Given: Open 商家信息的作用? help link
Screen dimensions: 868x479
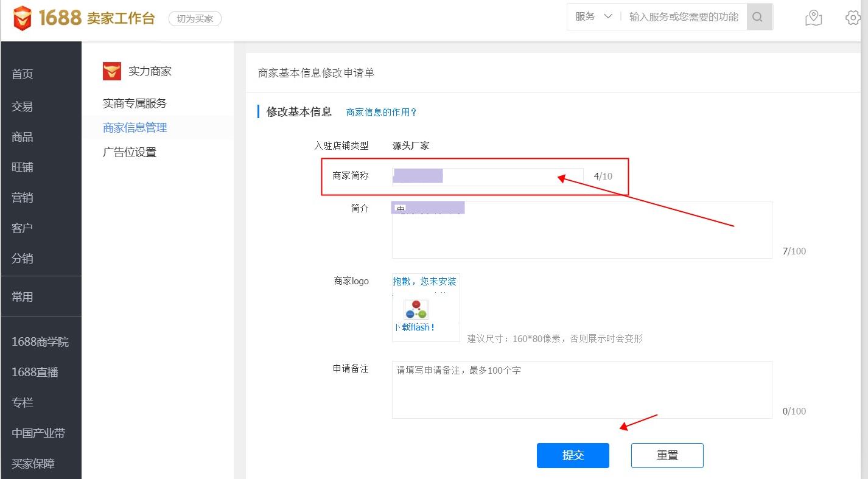Looking at the screenshot, I should (381, 112).
